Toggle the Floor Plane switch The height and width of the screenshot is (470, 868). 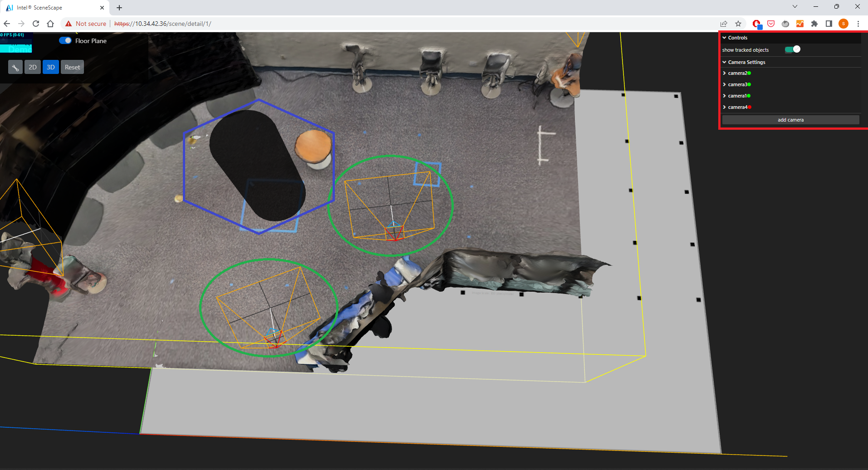click(x=65, y=40)
